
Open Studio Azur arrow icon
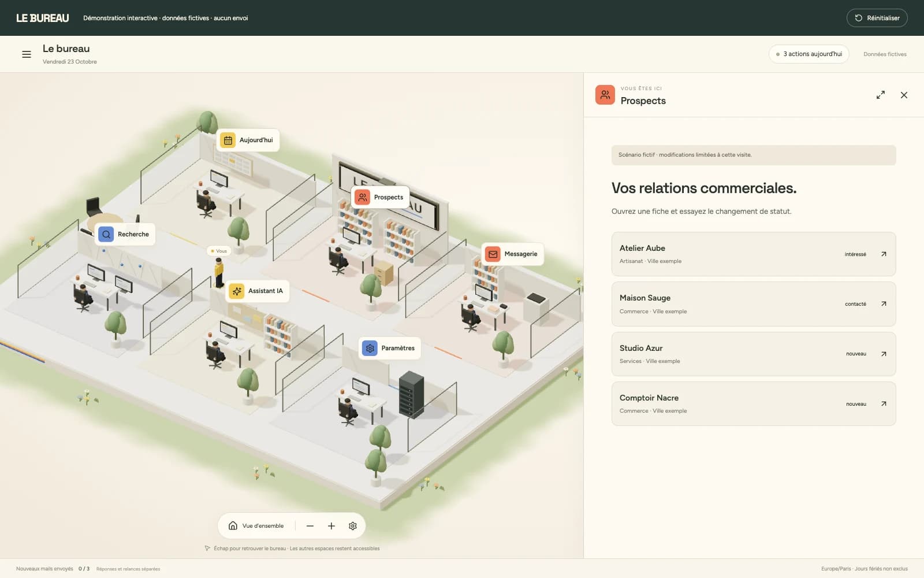tap(884, 354)
